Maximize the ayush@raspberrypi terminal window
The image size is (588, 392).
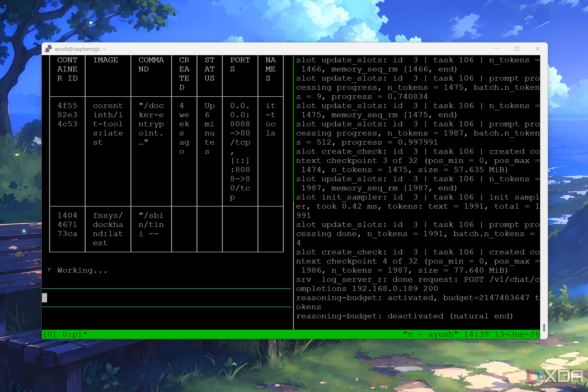517,49
